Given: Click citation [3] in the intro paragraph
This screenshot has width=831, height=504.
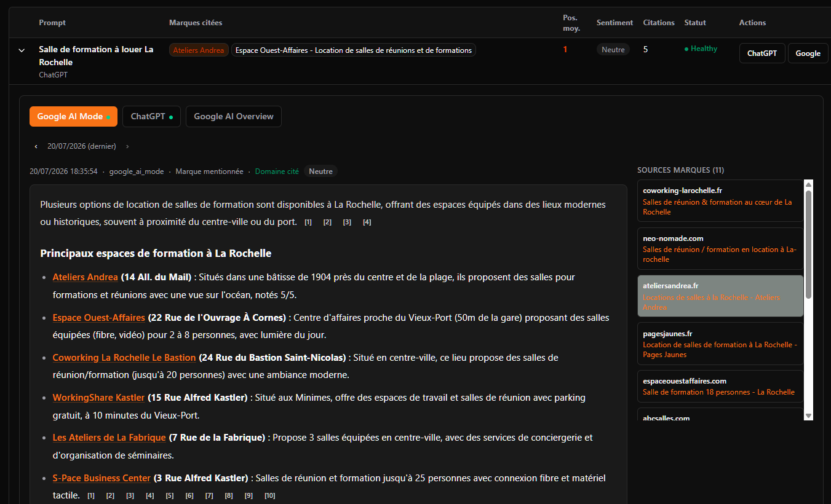Looking at the screenshot, I should click(x=348, y=222).
